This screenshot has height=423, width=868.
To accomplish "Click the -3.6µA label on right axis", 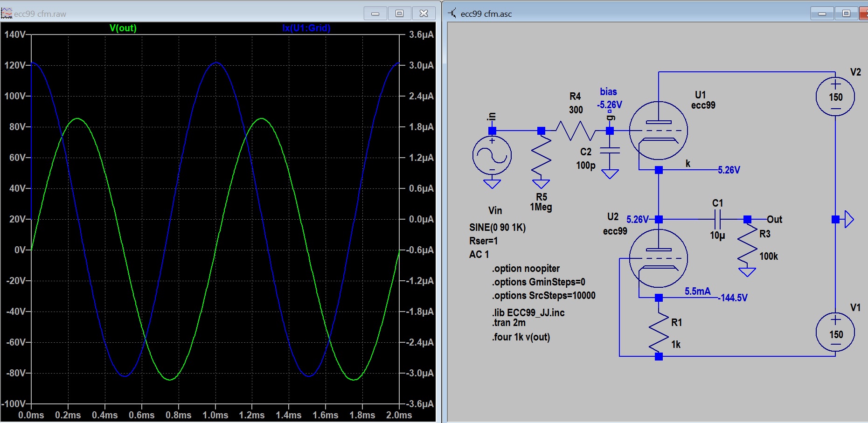I will [x=420, y=404].
